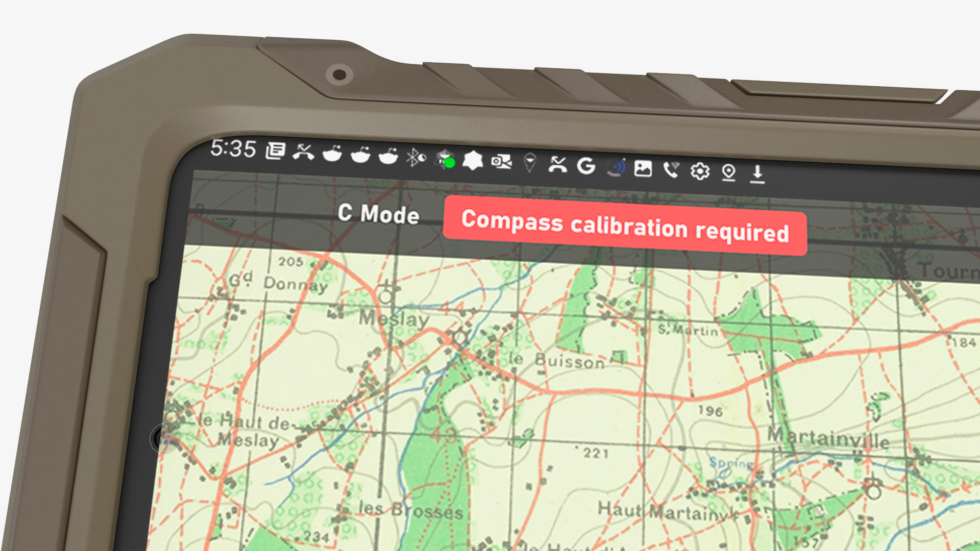980x551 pixels.
Task: Tap elevation marker 234
Action: (316, 536)
